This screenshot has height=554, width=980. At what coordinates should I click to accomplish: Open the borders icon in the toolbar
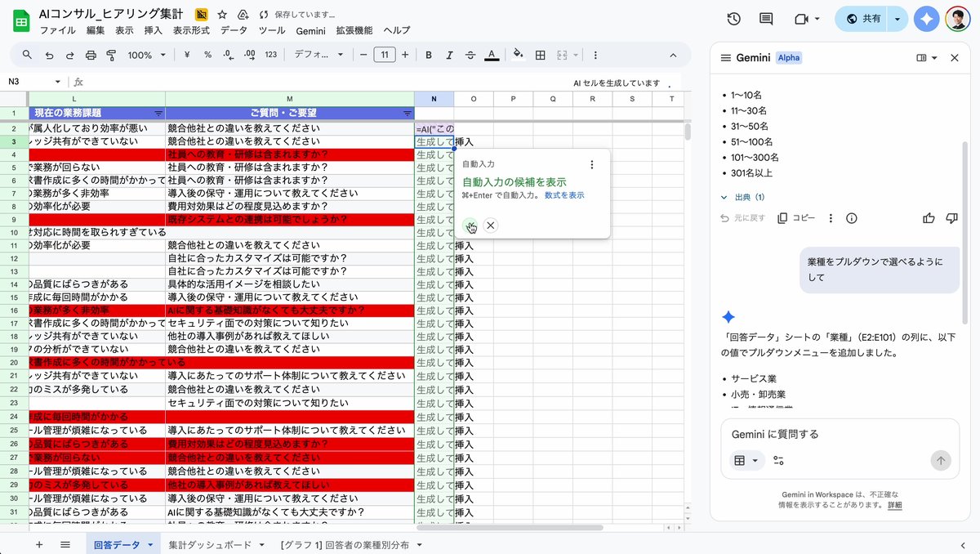point(540,56)
